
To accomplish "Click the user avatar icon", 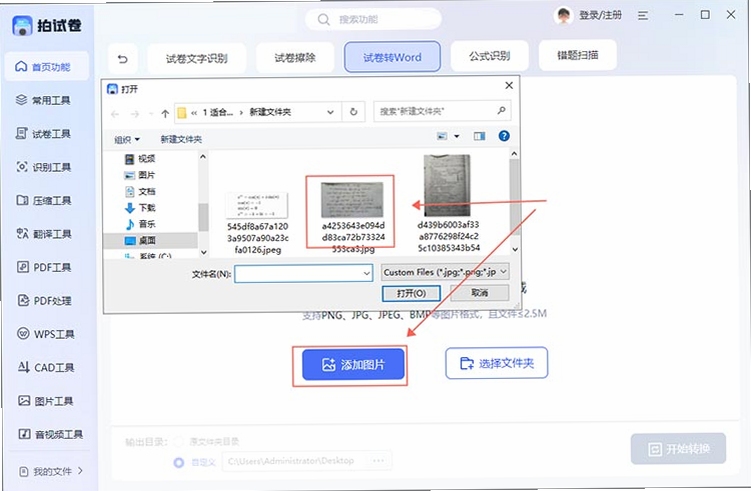I will [563, 15].
